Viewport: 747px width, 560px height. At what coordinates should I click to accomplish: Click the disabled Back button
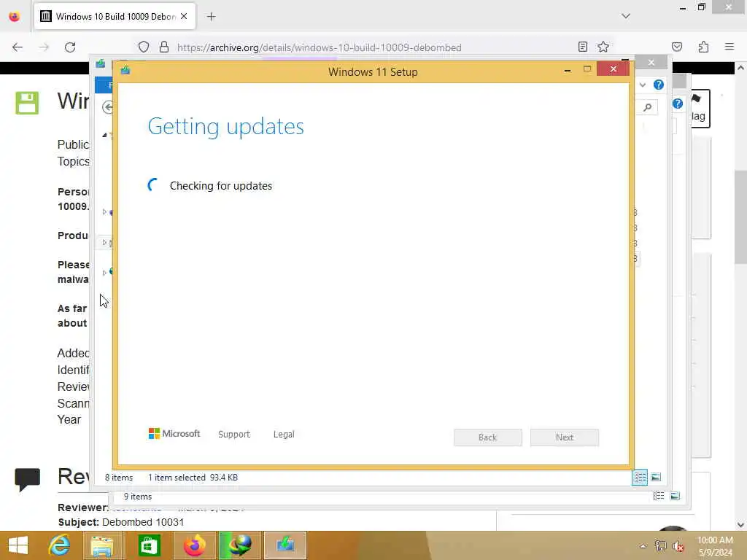pos(488,437)
